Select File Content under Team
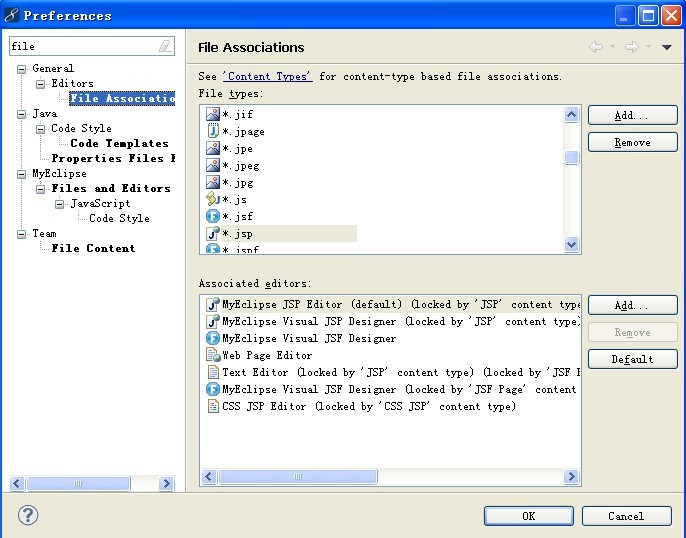686x538 pixels. [93, 248]
